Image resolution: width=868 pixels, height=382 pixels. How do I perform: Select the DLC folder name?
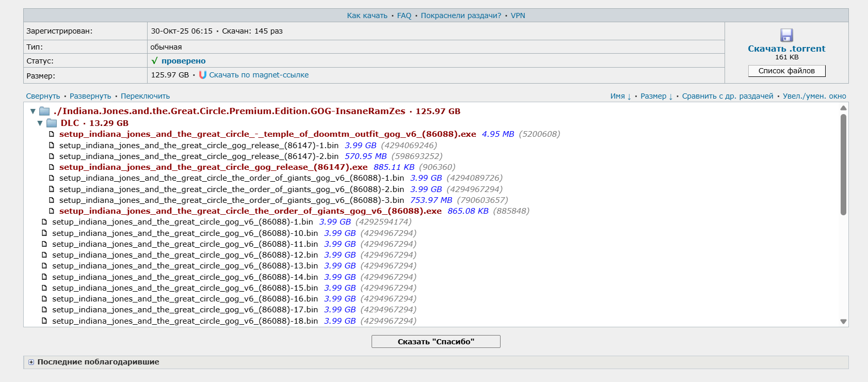tap(70, 123)
